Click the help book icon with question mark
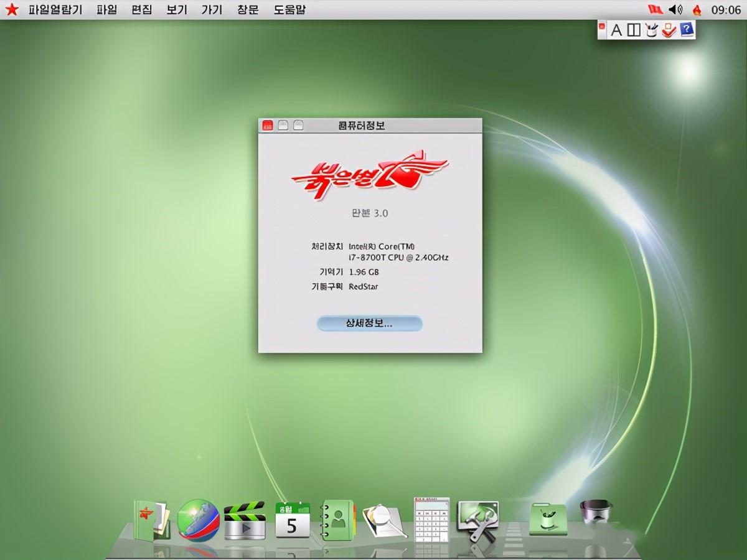Image resolution: width=747 pixels, height=560 pixels. [x=684, y=29]
